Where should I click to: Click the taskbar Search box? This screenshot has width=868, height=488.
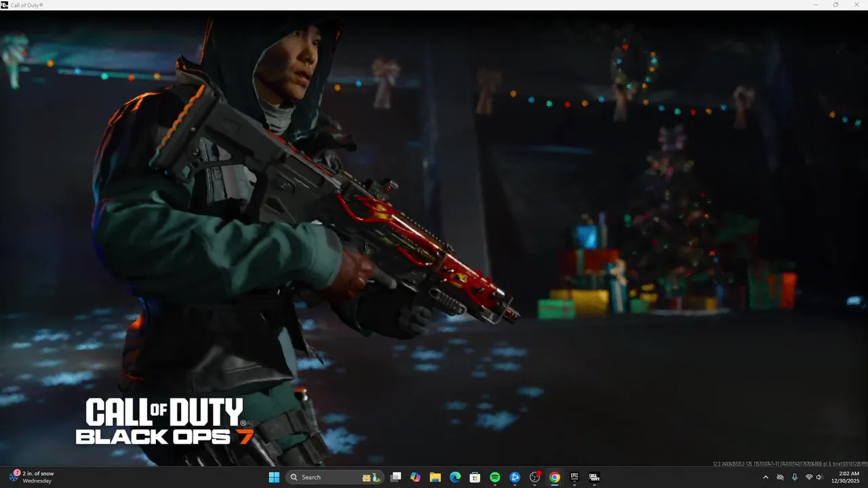click(335, 477)
